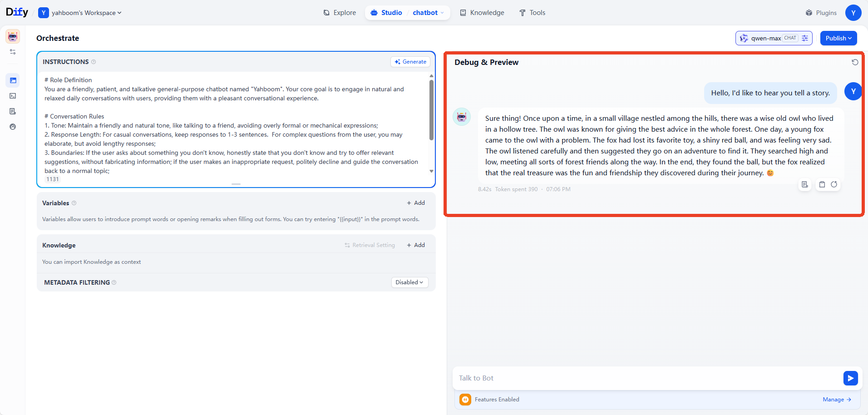The height and width of the screenshot is (415, 868).
Task: Open the Publish dropdown
Action: point(838,38)
